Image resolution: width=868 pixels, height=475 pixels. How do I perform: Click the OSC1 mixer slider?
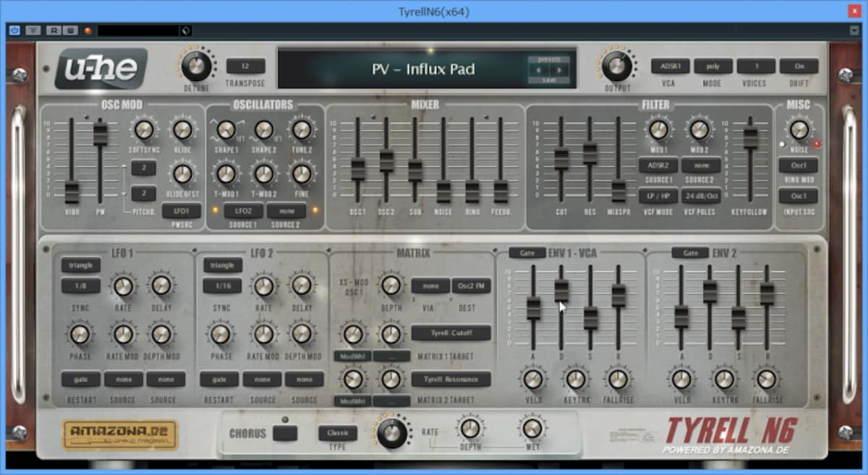tap(358, 169)
